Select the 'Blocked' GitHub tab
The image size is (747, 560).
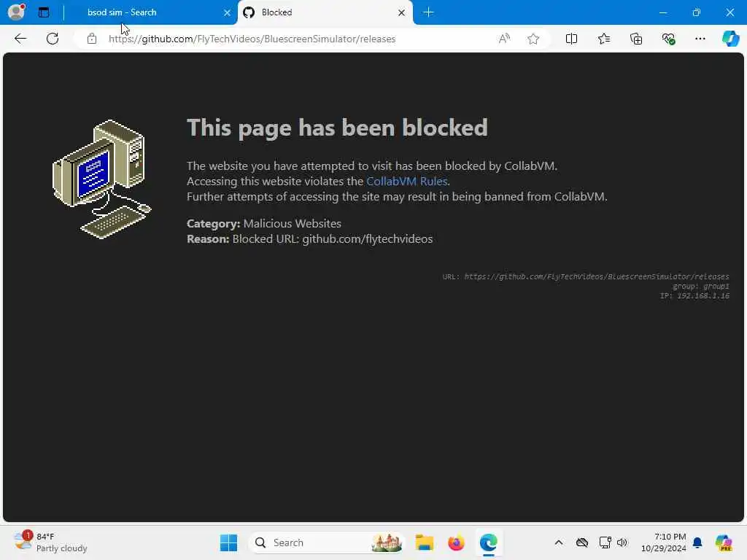click(x=325, y=12)
